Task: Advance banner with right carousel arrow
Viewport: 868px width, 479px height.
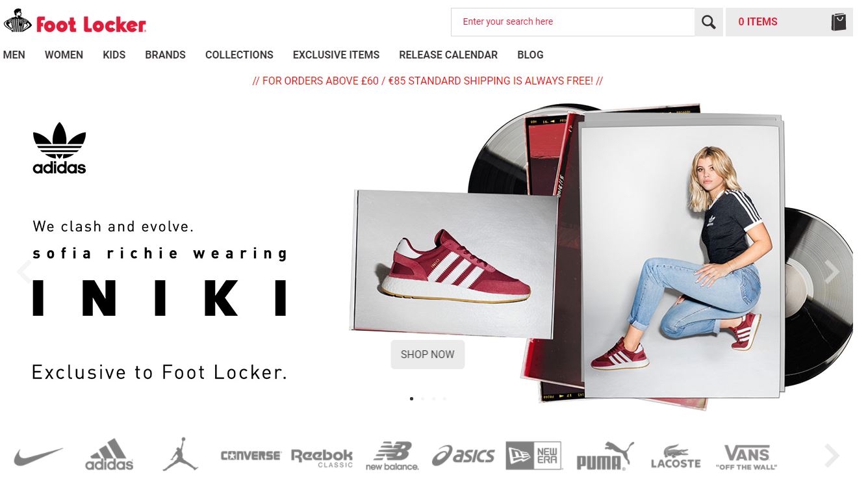Action: point(832,272)
